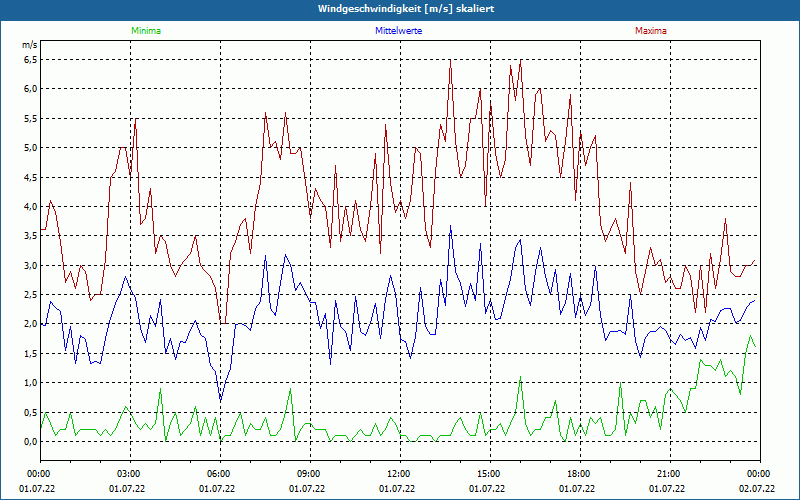Click the "21:00" time axis label

pos(670,474)
